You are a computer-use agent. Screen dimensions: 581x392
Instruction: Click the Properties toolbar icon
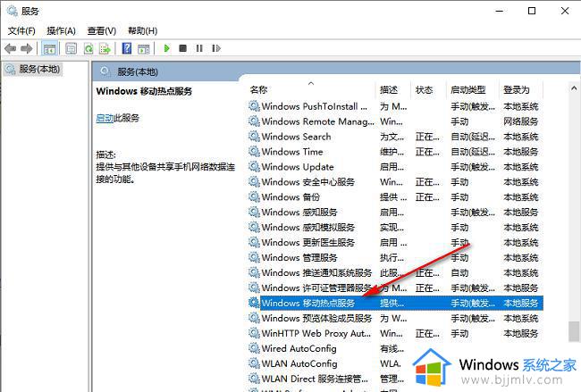point(71,48)
